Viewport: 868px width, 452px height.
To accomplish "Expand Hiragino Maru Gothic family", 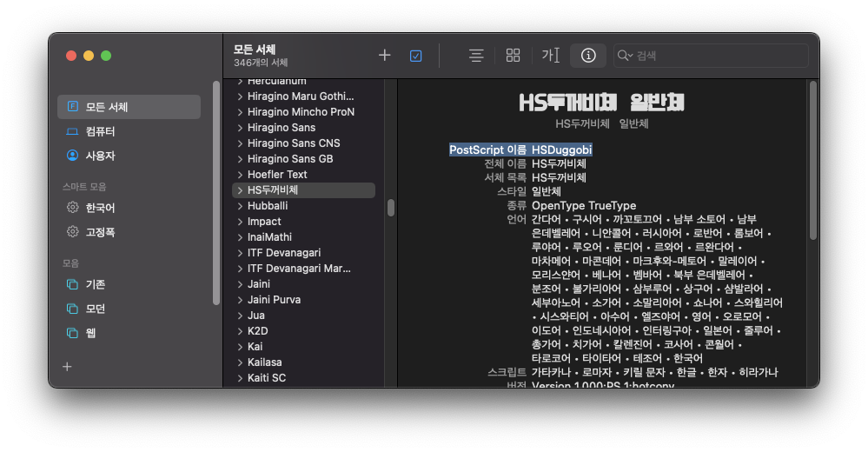I will [x=241, y=96].
